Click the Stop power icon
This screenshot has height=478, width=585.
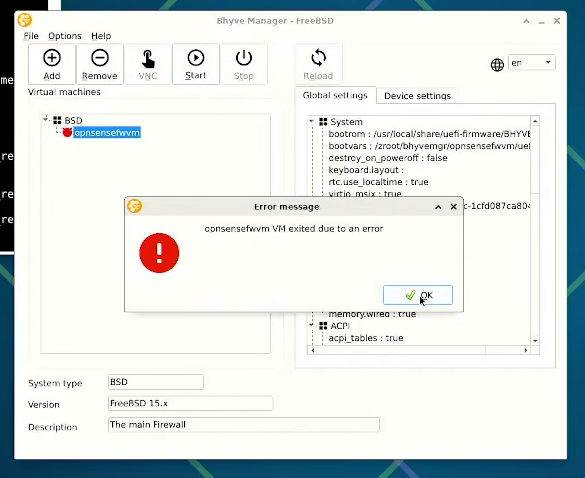[x=244, y=58]
